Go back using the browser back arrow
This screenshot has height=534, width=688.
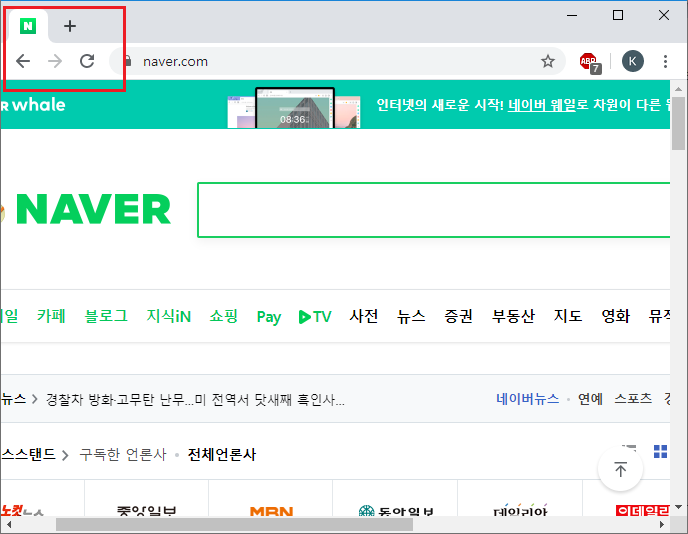23,61
